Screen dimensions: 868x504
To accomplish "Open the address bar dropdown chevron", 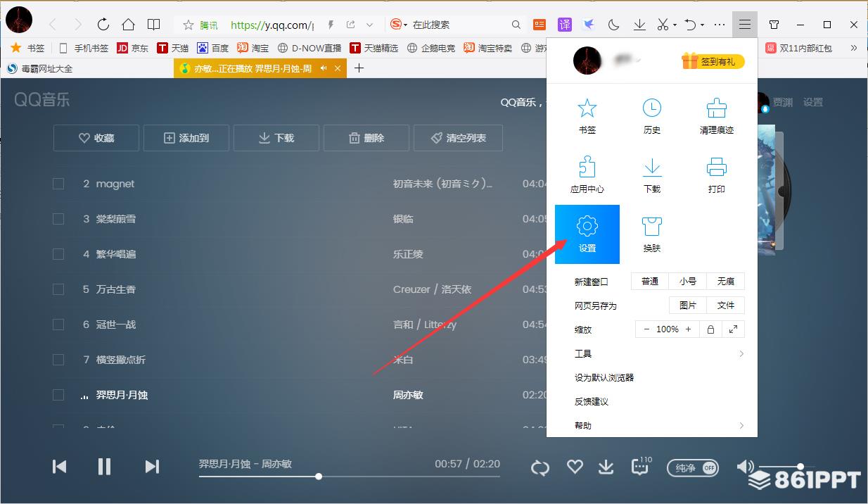I will [369, 25].
